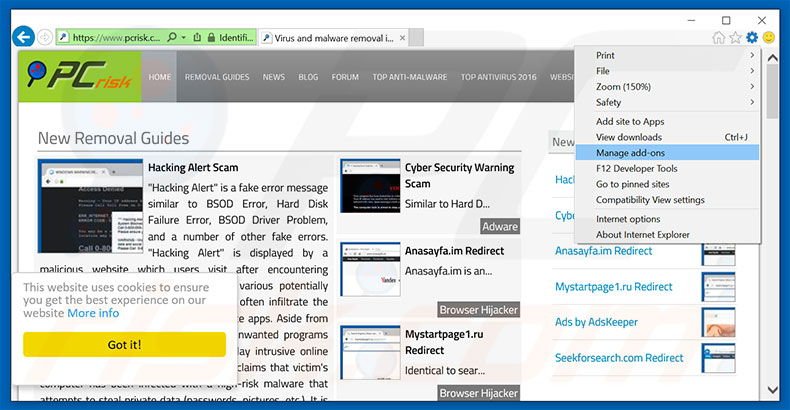Open TOP ANTI-MALWARE nav item
The height and width of the screenshot is (410, 790).
click(410, 77)
